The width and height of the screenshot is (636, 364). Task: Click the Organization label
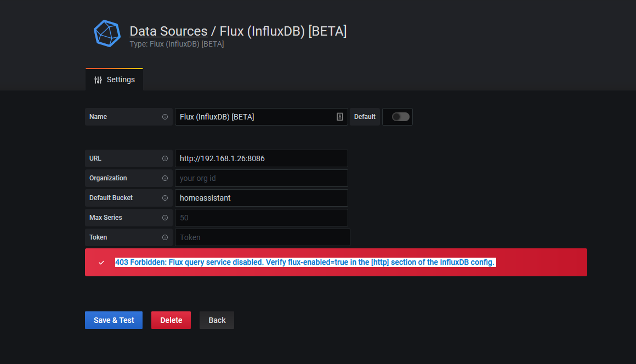click(x=108, y=178)
